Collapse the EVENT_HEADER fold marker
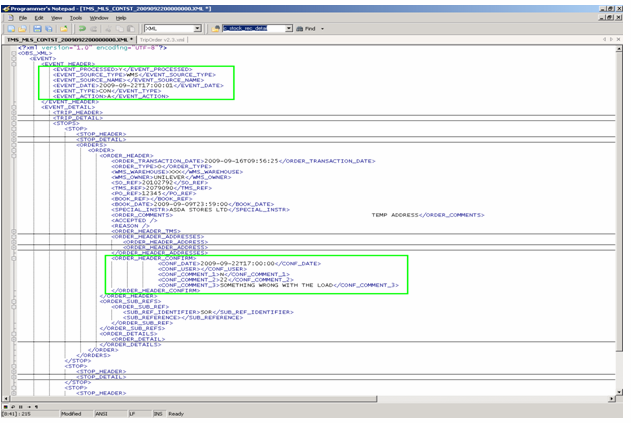Screen dimensions: 631x423 pyautogui.click(x=14, y=64)
